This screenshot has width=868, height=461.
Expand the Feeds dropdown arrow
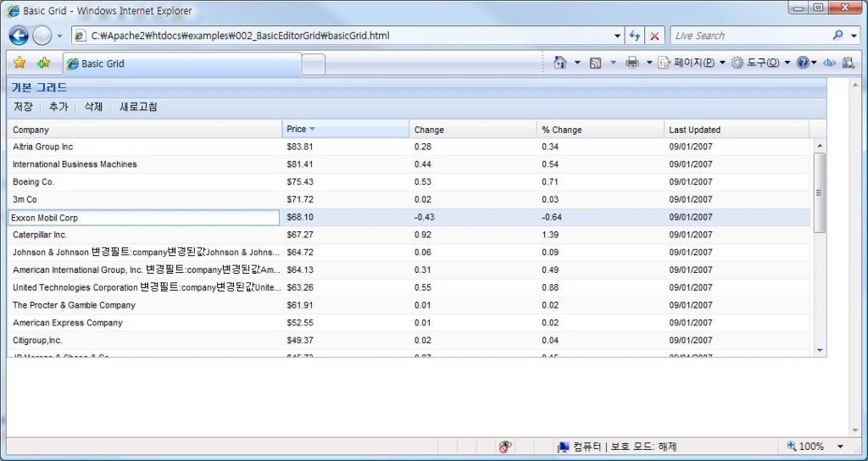613,63
